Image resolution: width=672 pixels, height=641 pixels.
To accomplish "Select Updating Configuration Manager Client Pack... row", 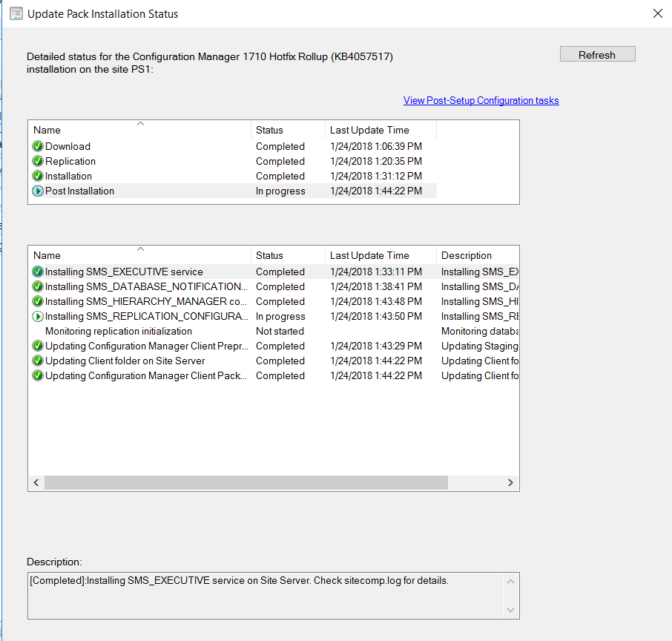I will (x=274, y=375).
